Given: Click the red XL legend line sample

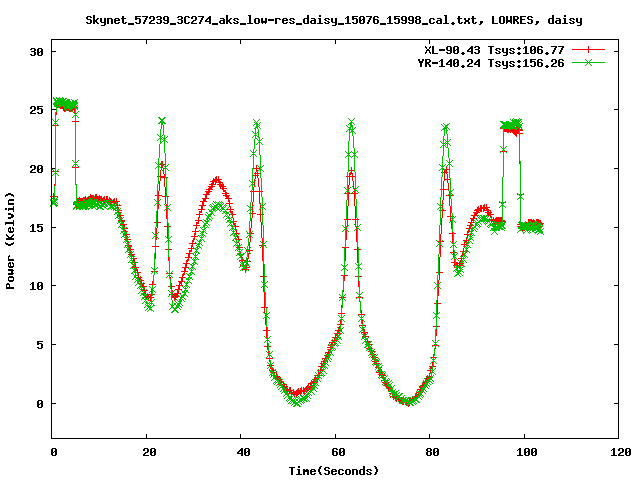Looking at the screenshot, I should click(588, 50).
